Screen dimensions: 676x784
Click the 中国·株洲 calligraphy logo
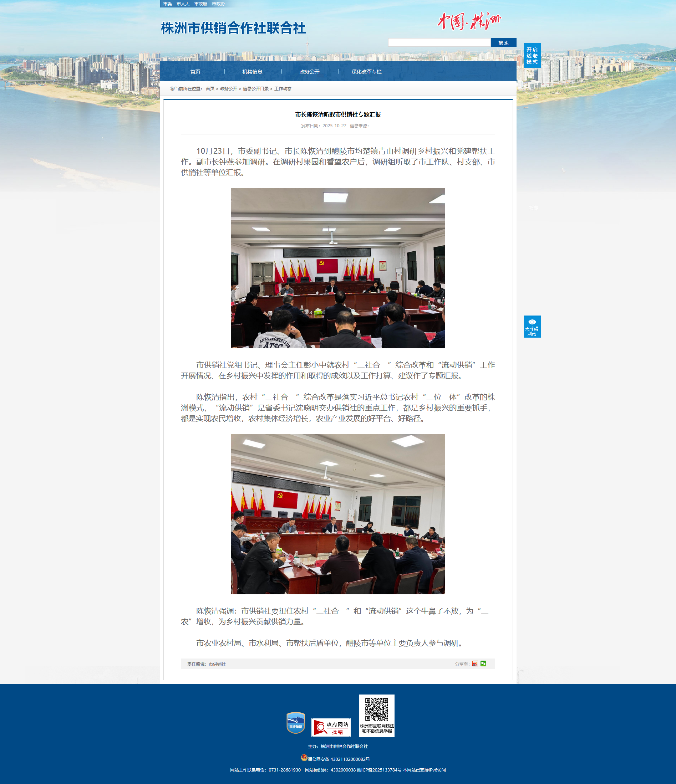point(469,21)
